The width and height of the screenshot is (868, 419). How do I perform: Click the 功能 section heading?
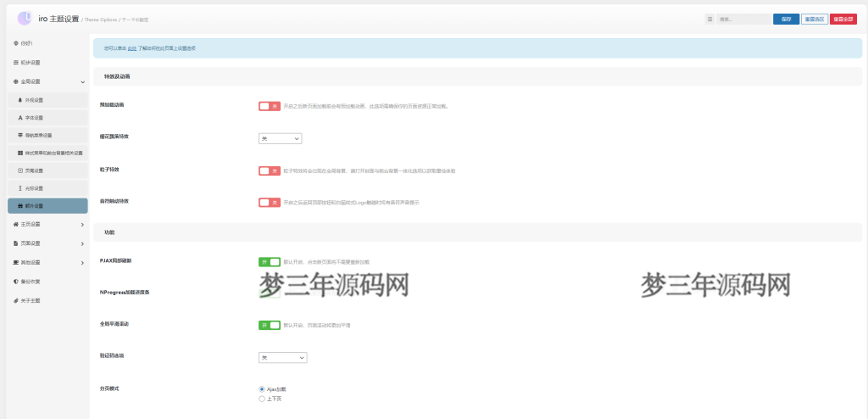coord(109,232)
